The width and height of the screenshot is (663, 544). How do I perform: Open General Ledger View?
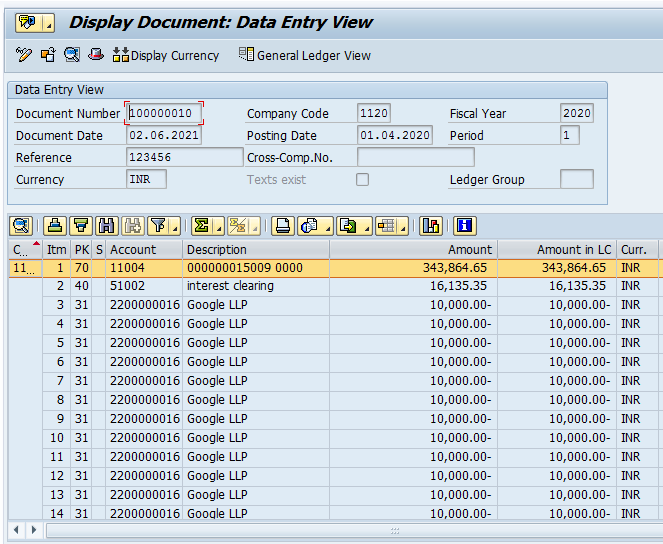tap(305, 55)
